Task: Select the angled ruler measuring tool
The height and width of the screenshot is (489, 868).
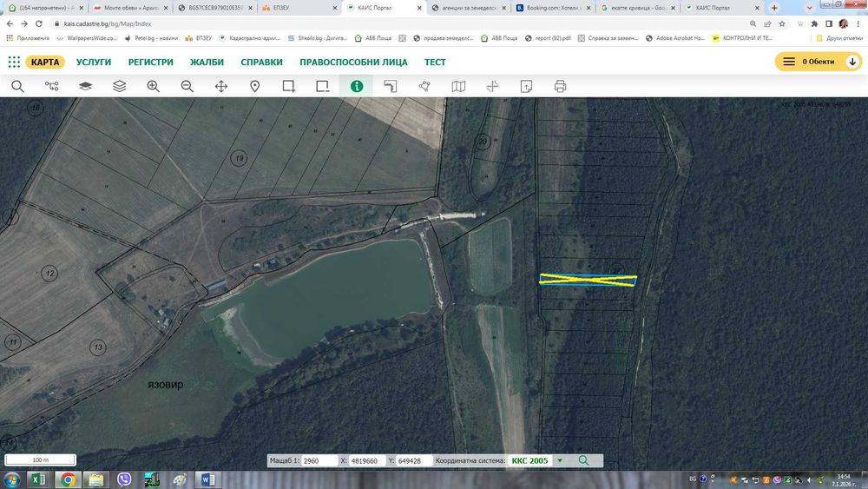Action: (391, 86)
